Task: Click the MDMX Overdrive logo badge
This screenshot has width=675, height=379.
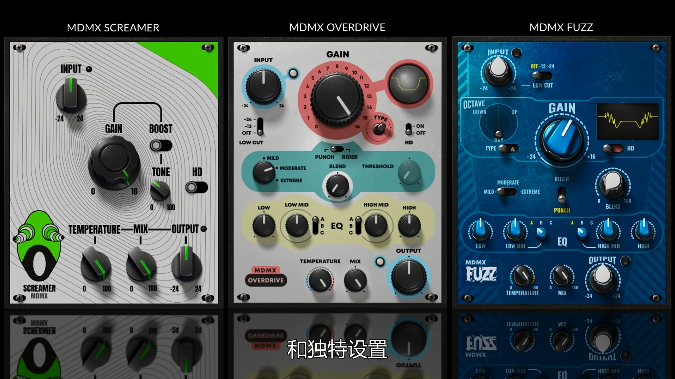Action: 266,276
